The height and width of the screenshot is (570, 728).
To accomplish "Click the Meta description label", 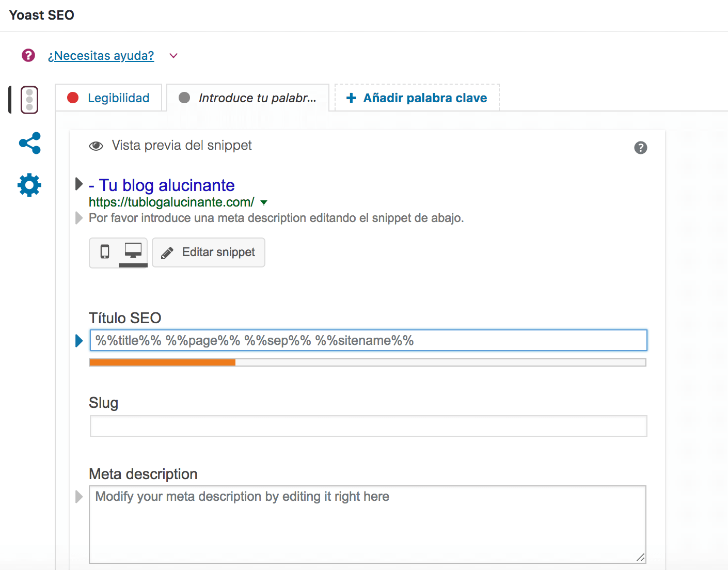I will point(143,474).
